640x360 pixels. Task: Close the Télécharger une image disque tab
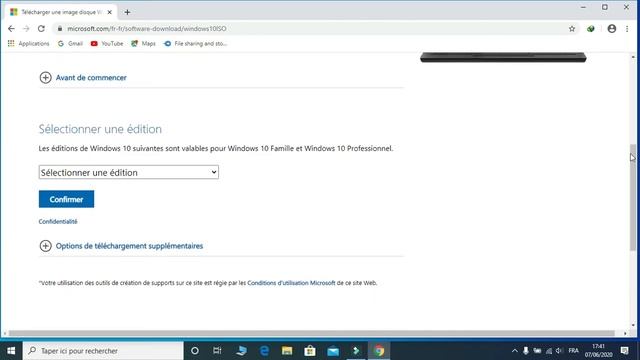pyautogui.click(x=109, y=12)
